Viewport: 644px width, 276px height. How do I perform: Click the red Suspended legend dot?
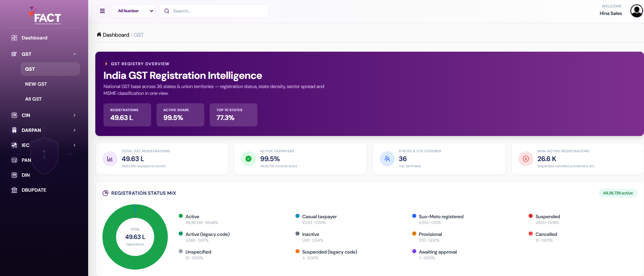pos(531,216)
